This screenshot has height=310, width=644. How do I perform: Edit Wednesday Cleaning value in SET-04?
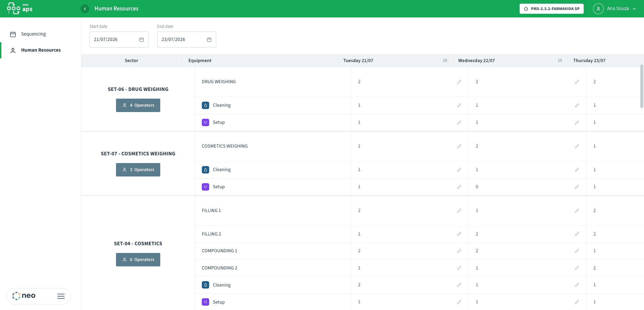(x=577, y=285)
